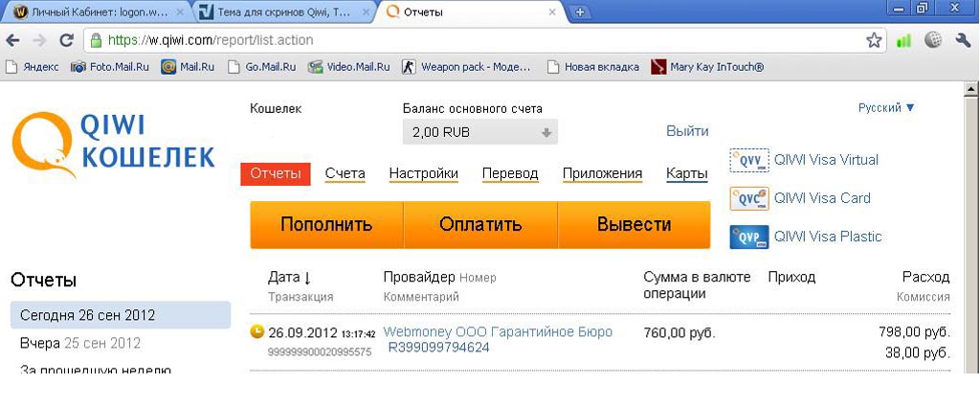Image resolution: width=980 pixels, height=407 pixels.
Task: Open new tab with plus button
Action: (x=580, y=12)
